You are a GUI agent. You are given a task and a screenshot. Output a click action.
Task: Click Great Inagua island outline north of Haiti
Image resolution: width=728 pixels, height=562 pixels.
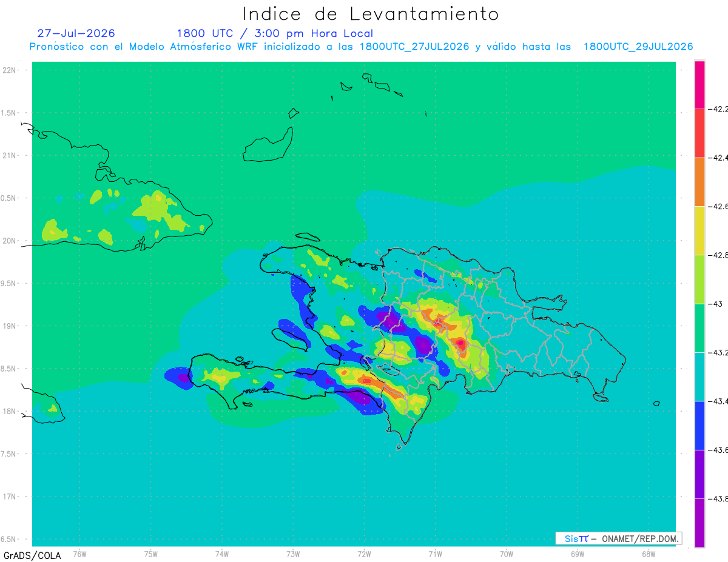pos(268,146)
